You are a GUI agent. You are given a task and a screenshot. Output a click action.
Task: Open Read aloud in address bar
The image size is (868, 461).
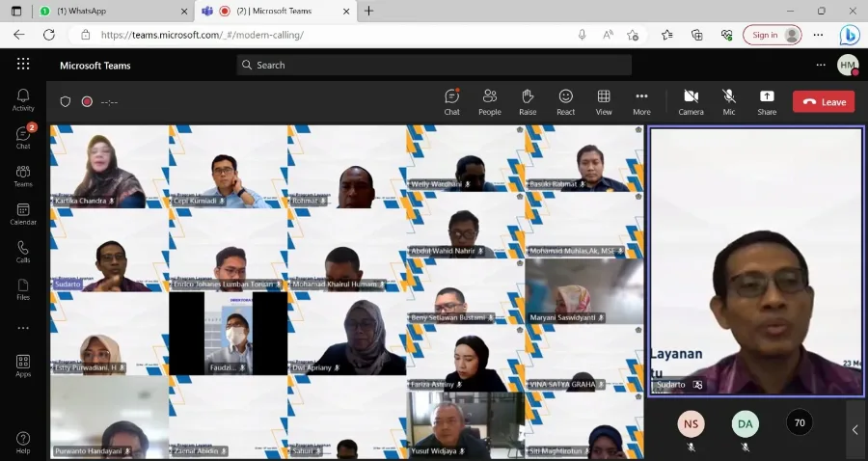608,35
